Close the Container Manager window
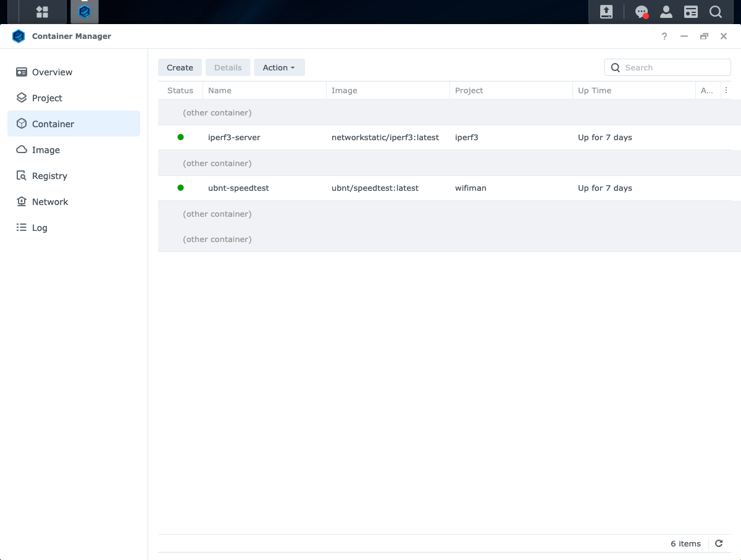Screen dimensions: 741x560 724,36
